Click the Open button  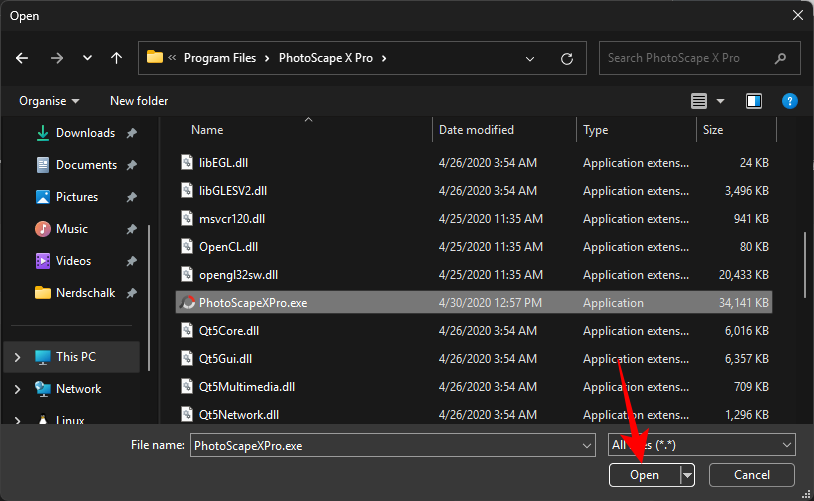[x=644, y=475]
